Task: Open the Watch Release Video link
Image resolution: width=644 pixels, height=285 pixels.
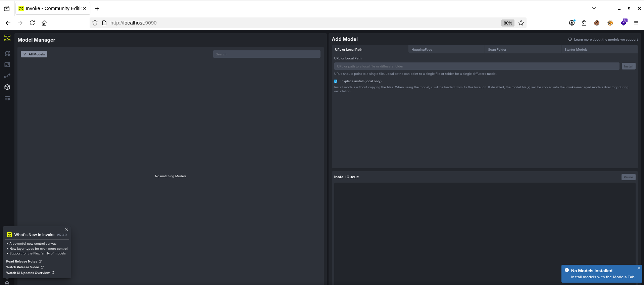Action: [x=25, y=267]
